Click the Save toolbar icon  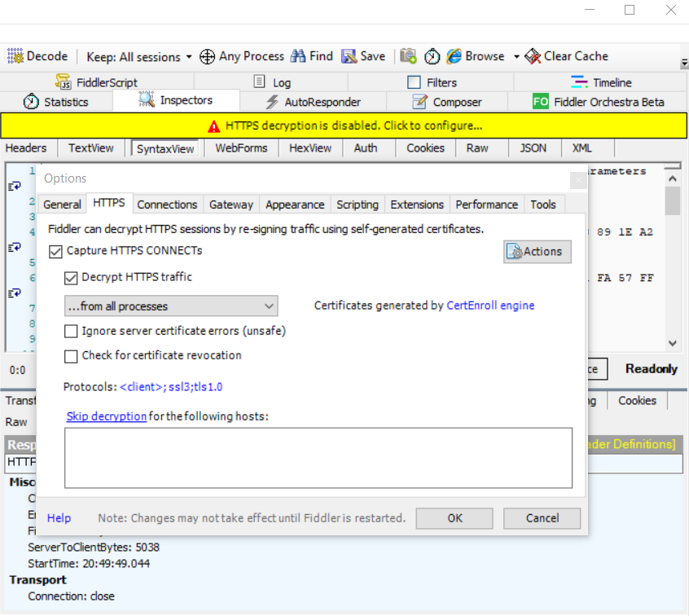(349, 56)
